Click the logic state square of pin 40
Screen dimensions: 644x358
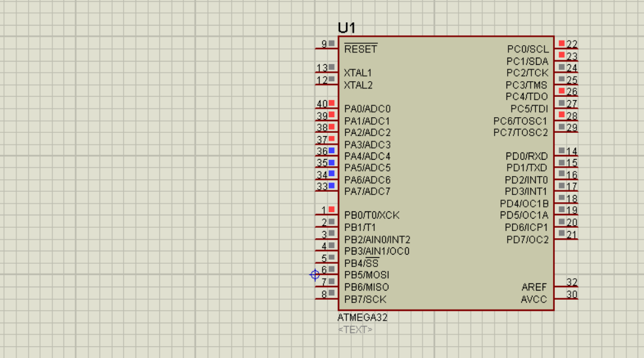(x=331, y=103)
